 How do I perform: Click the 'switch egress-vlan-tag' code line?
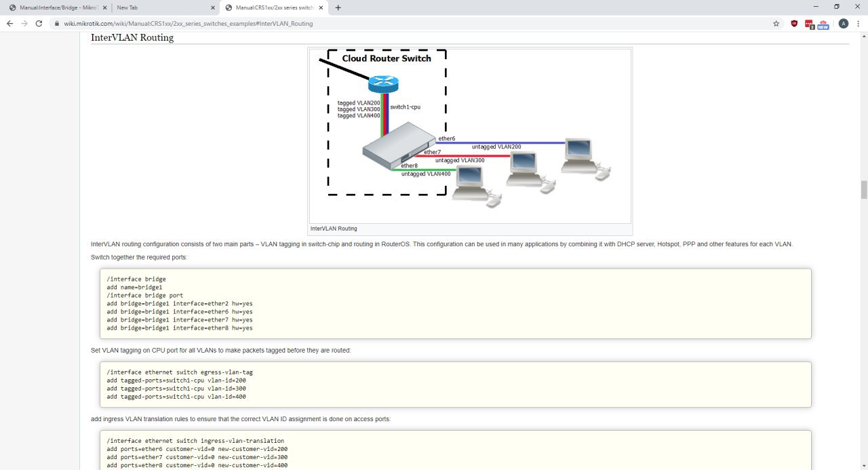point(180,372)
